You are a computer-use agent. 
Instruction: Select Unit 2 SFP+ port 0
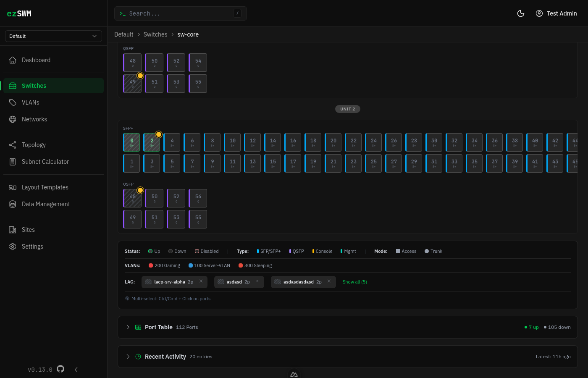[131, 142]
